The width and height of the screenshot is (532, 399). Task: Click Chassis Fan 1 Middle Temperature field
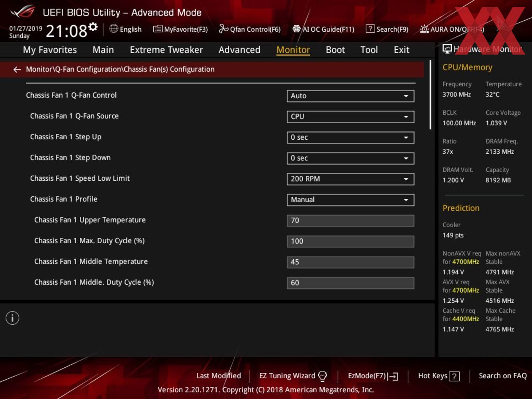(350, 262)
